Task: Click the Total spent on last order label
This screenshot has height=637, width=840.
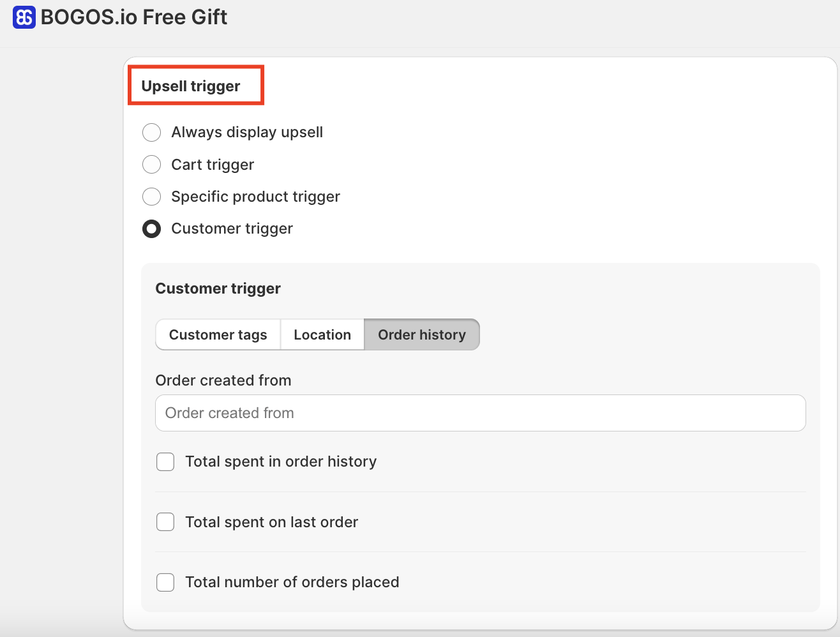Action: [271, 522]
